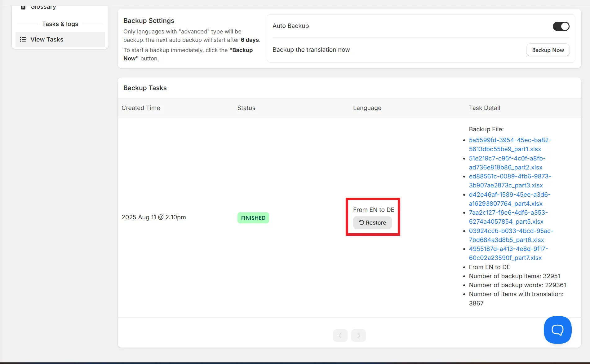Screen dimensions: 590x364
Task: Click the 'Number of backup items: 32951' line
Action: [x=514, y=276]
